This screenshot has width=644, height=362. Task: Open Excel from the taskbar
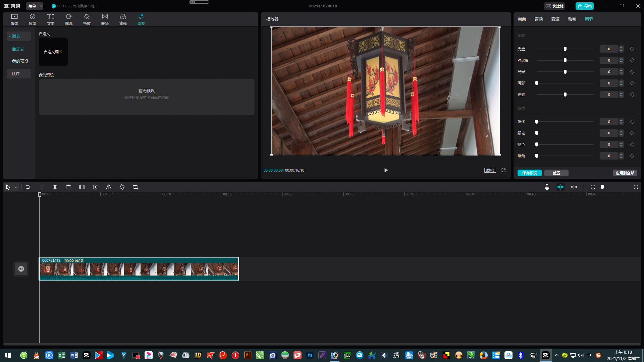click(x=62, y=355)
